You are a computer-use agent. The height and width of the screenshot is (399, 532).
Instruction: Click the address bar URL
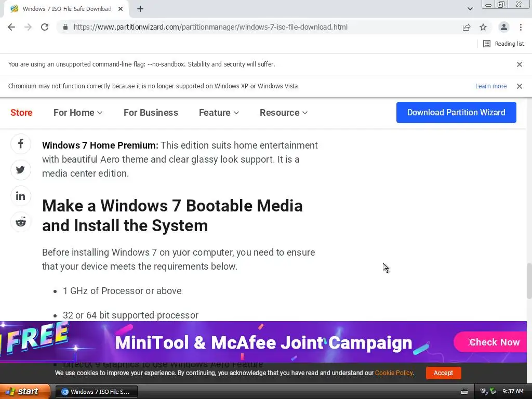[210, 27]
